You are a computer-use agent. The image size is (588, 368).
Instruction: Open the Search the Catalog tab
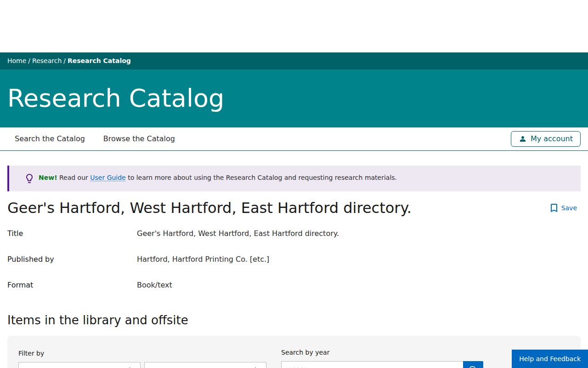50,138
